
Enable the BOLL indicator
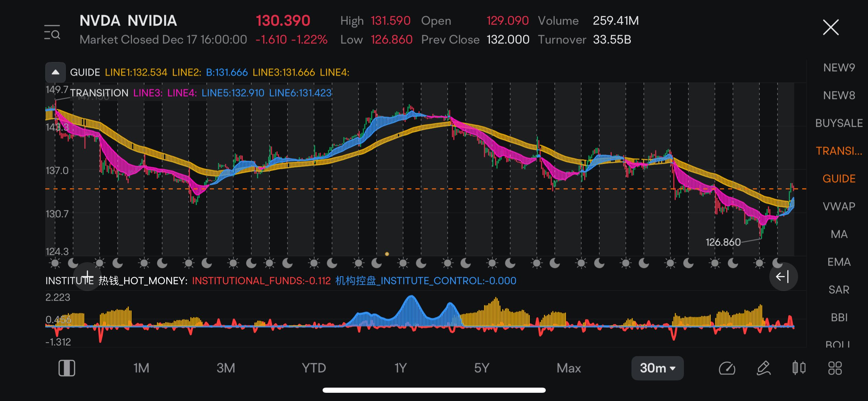point(837,344)
